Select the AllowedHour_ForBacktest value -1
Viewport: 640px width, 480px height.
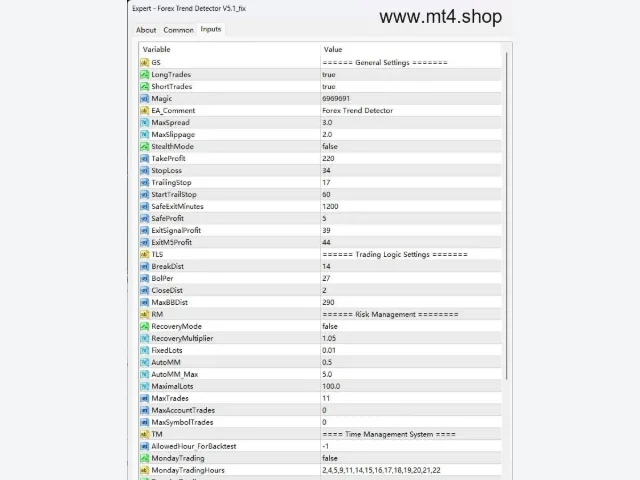pyautogui.click(x=325, y=446)
